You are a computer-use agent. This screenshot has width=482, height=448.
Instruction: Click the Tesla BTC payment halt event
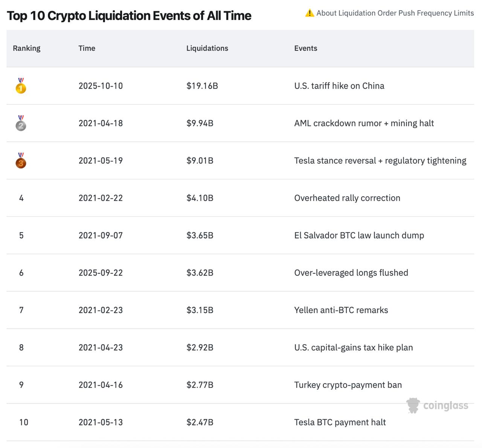[340, 422]
